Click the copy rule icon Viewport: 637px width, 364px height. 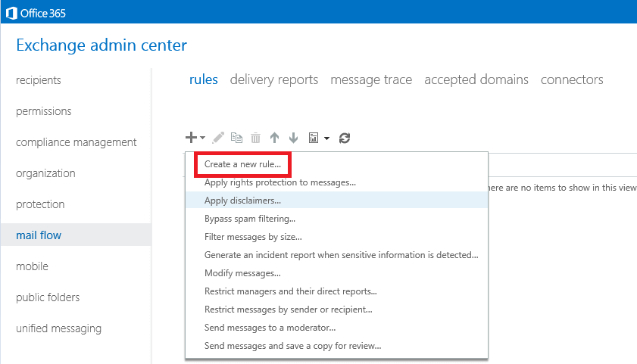(236, 138)
